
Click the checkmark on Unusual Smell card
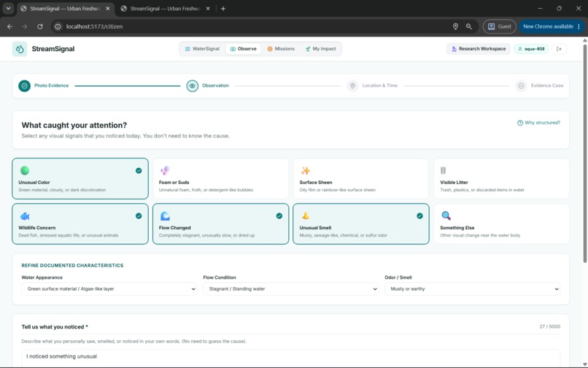click(x=419, y=216)
